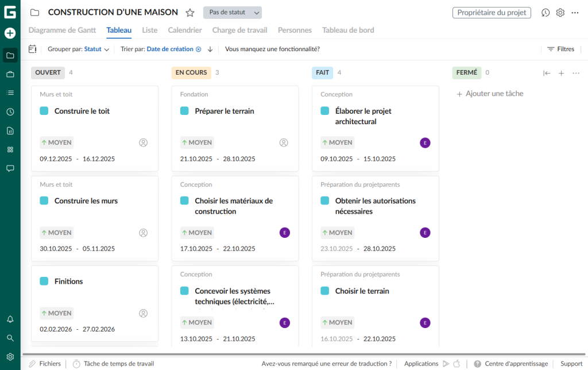Open the notifications bell in the sidebar

point(9,319)
